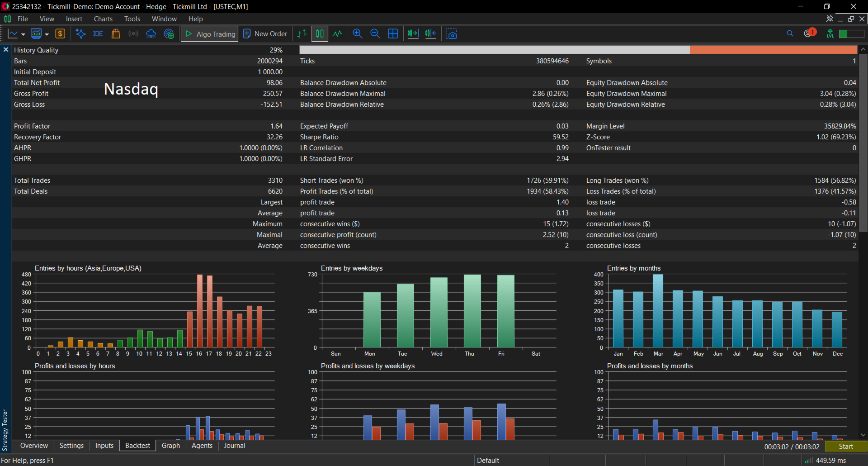The image size is (868, 466).
Task: Open the VPS cloud hosting icon
Action: 151,34
